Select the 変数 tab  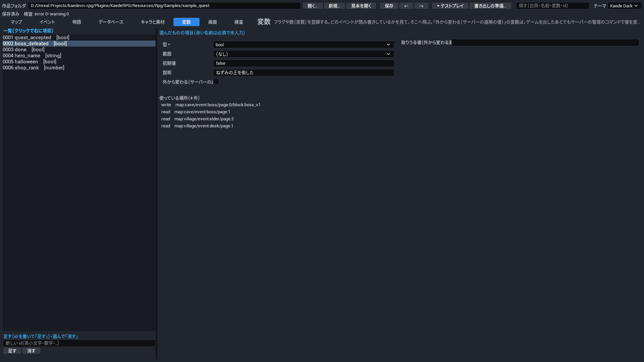pyautogui.click(x=186, y=22)
